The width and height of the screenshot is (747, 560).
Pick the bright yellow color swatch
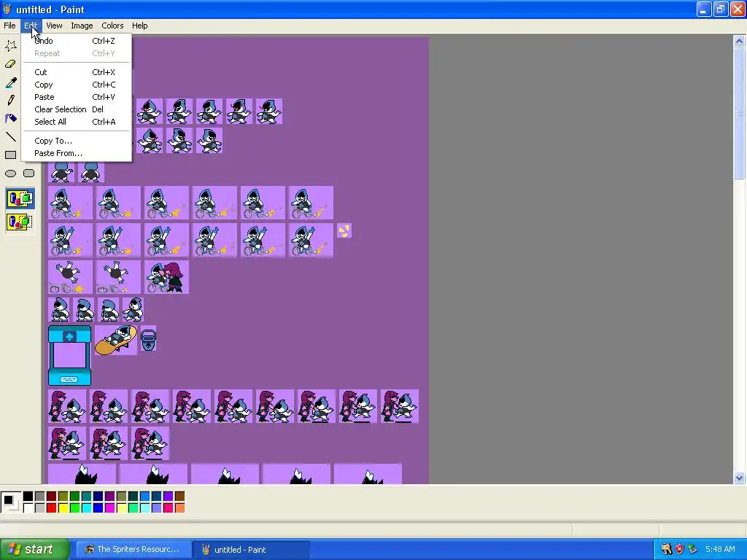pyautogui.click(x=63, y=508)
